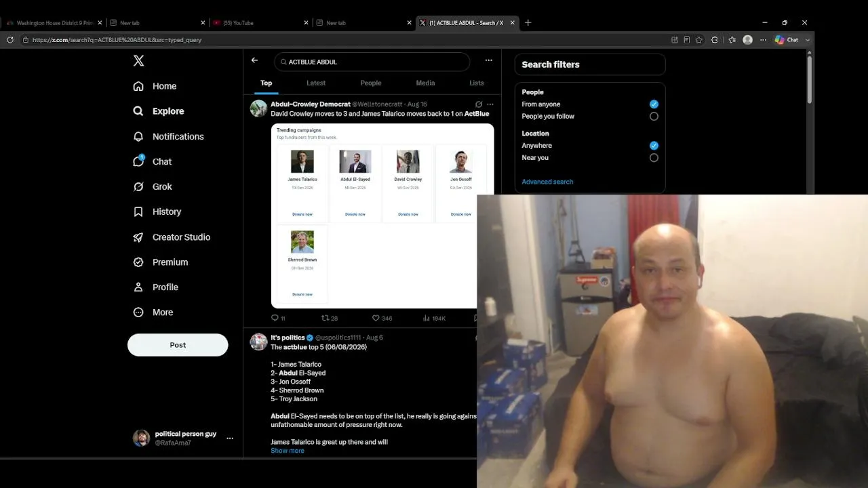Click the 'Search filters' heading
This screenshot has width=868, height=488.
551,64
